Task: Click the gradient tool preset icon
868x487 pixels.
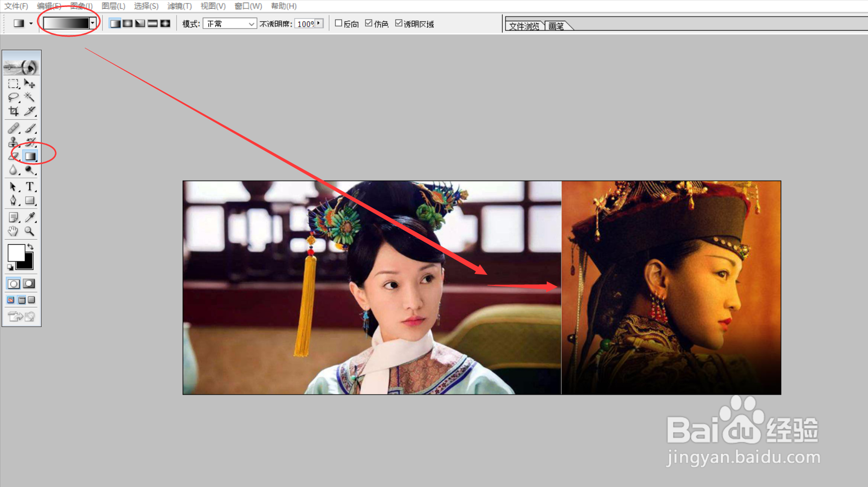Action: pyautogui.click(x=19, y=24)
